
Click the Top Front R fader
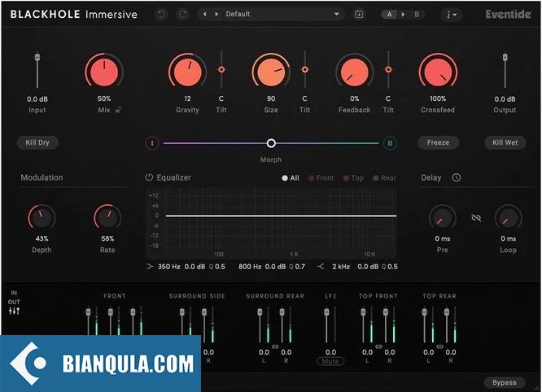click(x=386, y=312)
